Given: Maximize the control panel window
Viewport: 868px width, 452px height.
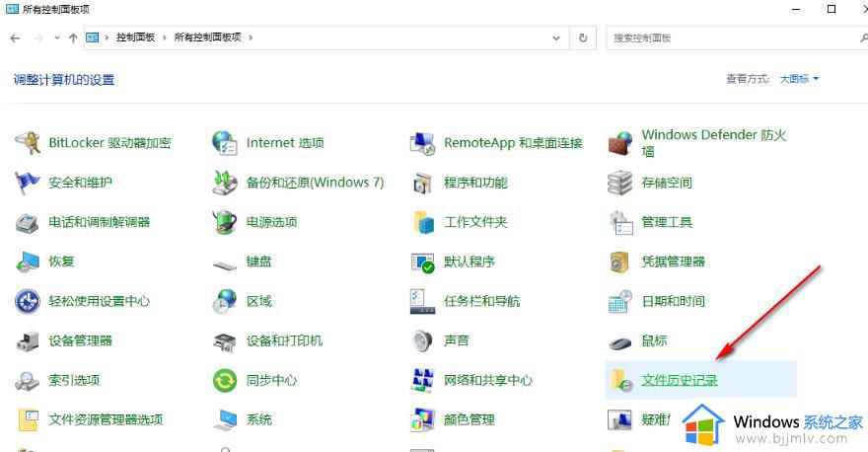Looking at the screenshot, I should [832, 9].
